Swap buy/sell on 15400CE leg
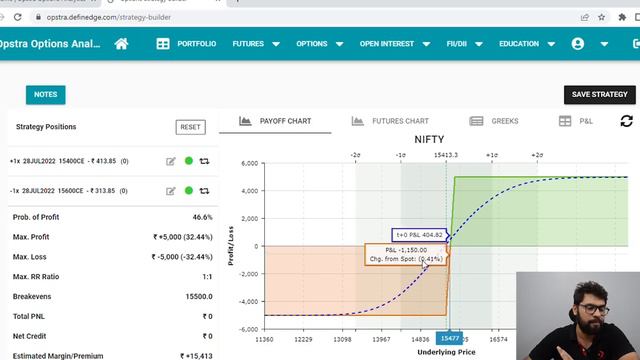This screenshot has height=360, width=640. [204, 161]
